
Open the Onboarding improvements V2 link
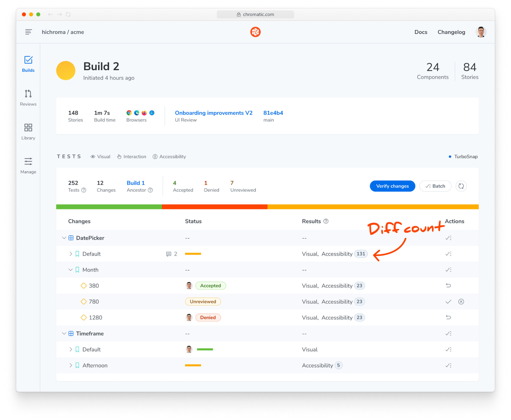[x=214, y=113]
